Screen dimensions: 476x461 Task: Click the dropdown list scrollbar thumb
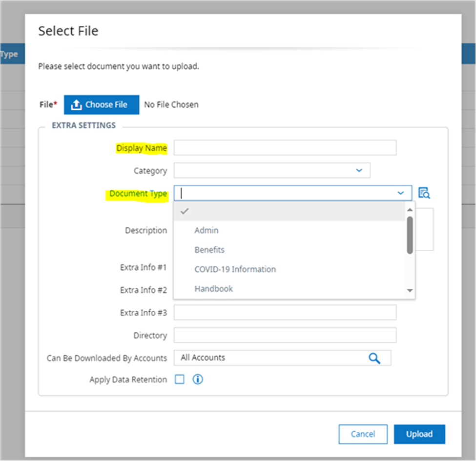click(x=410, y=235)
